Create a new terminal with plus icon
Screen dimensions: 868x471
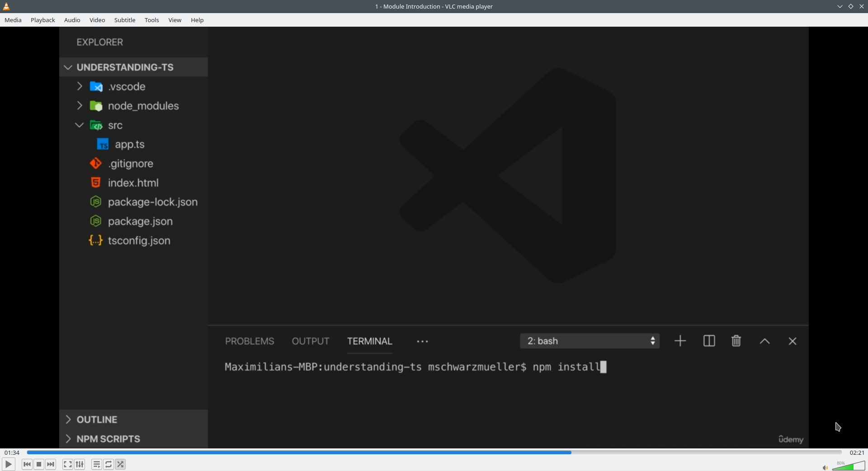[x=680, y=341]
